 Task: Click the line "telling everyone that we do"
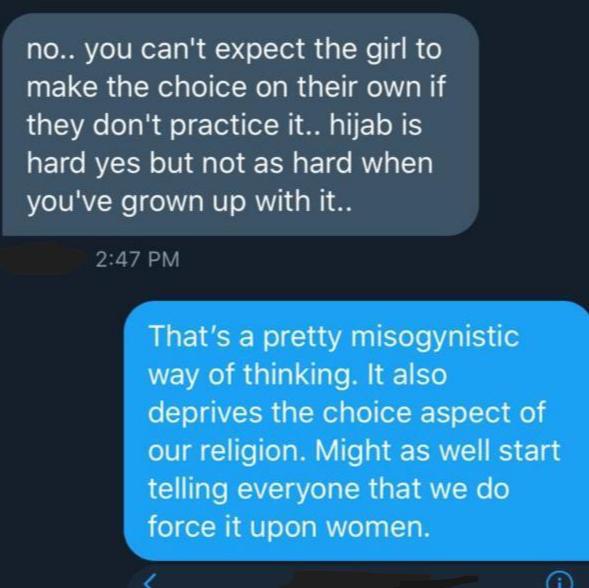pyautogui.click(x=329, y=488)
